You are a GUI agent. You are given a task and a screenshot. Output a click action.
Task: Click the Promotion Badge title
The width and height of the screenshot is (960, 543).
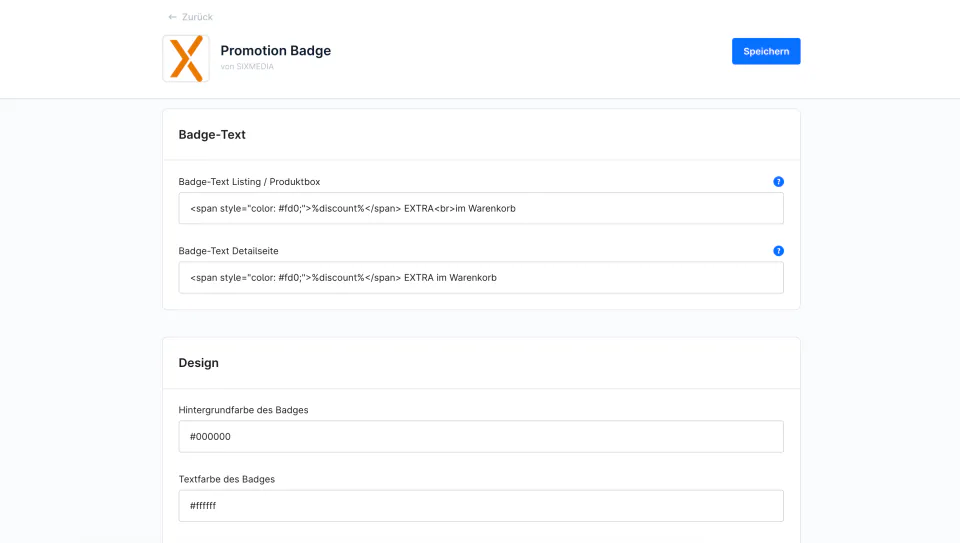click(x=276, y=51)
